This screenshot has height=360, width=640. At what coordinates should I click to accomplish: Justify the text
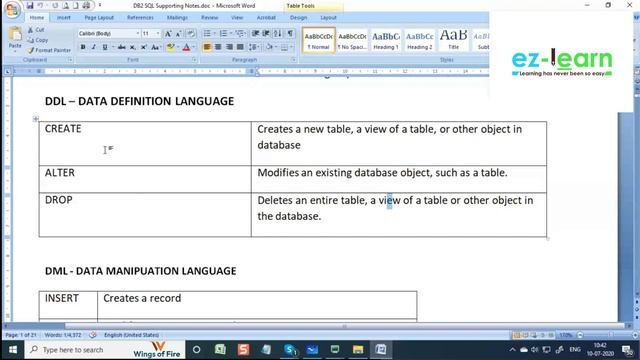(x=240, y=47)
